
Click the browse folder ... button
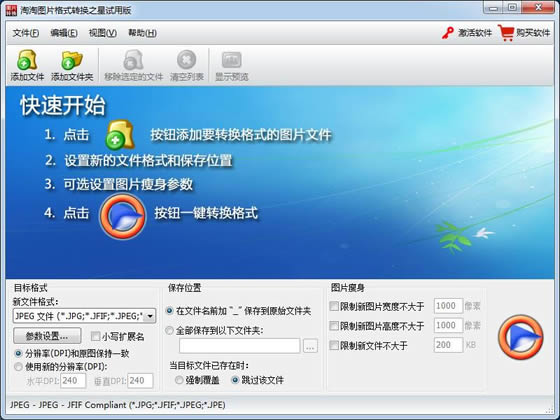coord(310,346)
